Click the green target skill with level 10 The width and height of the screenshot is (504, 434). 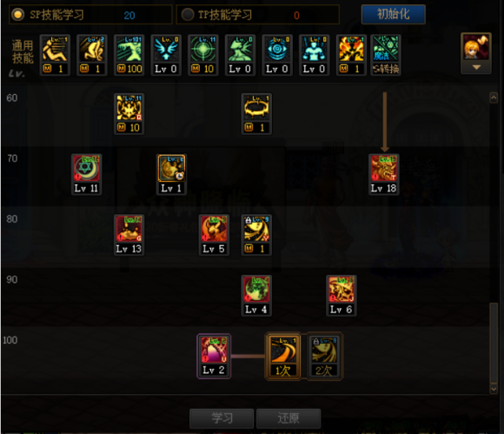(x=203, y=55)
